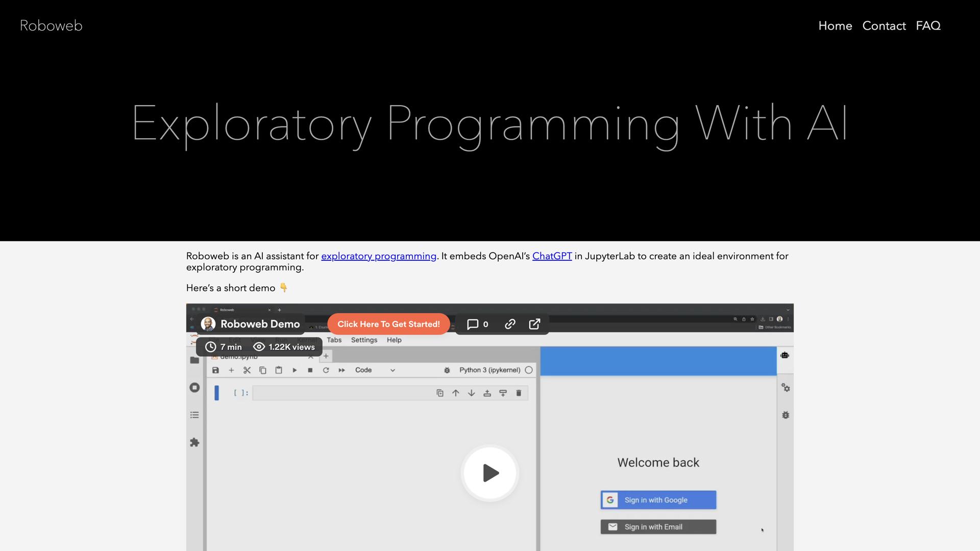Click the extensions puzzle piece icon

click(194, 442)
